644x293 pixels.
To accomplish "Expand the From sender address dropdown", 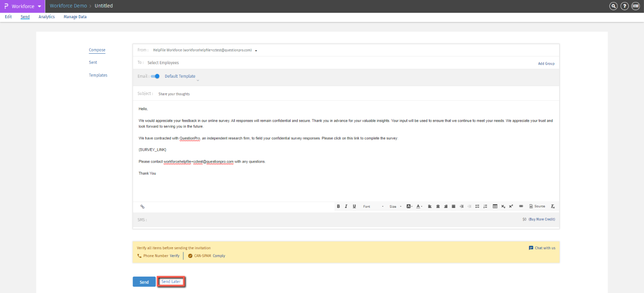I will [256, 50].
